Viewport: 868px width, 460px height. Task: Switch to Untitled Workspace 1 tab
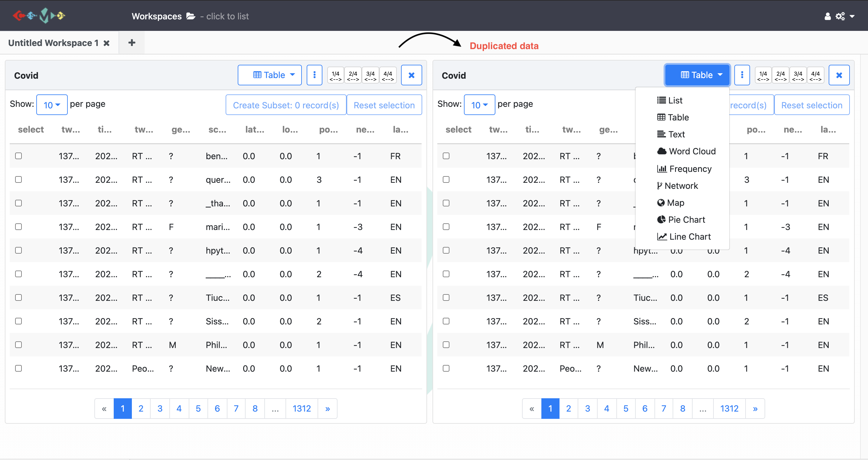[x=53, y=43]
